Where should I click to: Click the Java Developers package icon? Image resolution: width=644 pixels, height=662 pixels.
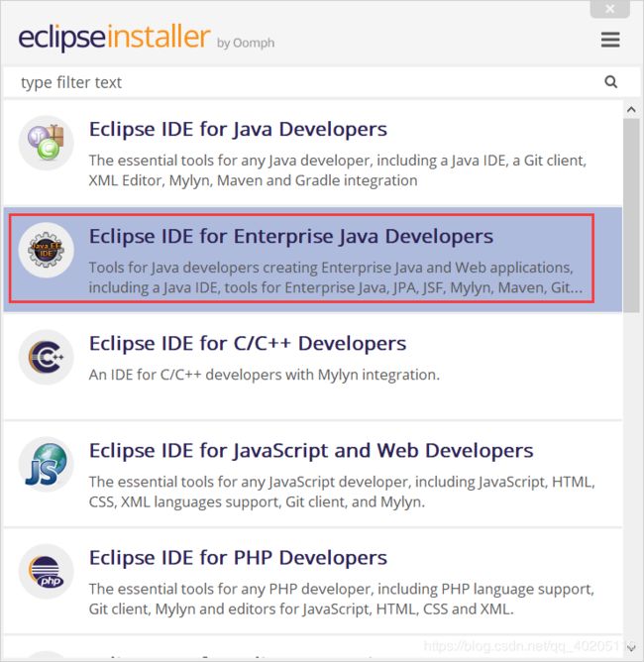point(46,143)
